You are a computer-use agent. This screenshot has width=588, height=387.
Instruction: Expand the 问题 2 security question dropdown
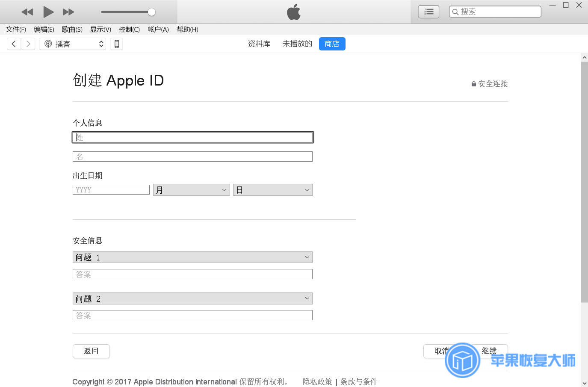(192, 298)
